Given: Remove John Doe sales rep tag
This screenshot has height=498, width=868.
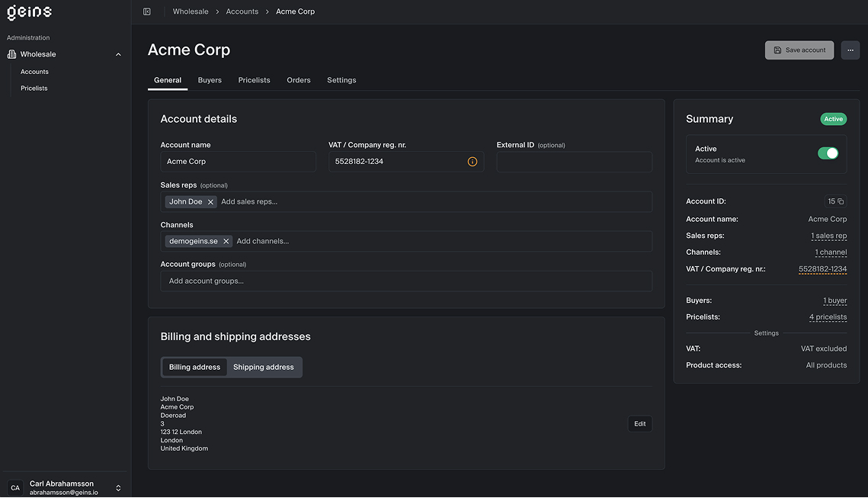Looking at the screenshot, I should click(211, 202).
